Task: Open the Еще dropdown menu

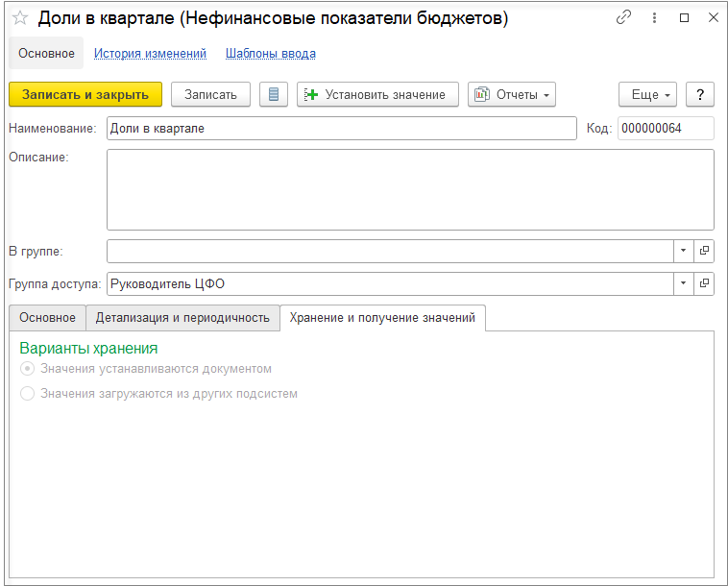Action: (x=648, y=94)
